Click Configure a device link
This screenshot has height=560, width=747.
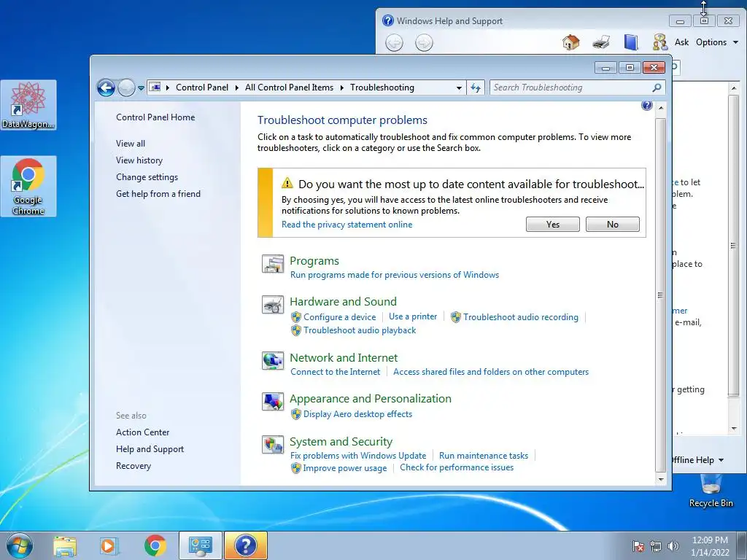coord(340,317)
